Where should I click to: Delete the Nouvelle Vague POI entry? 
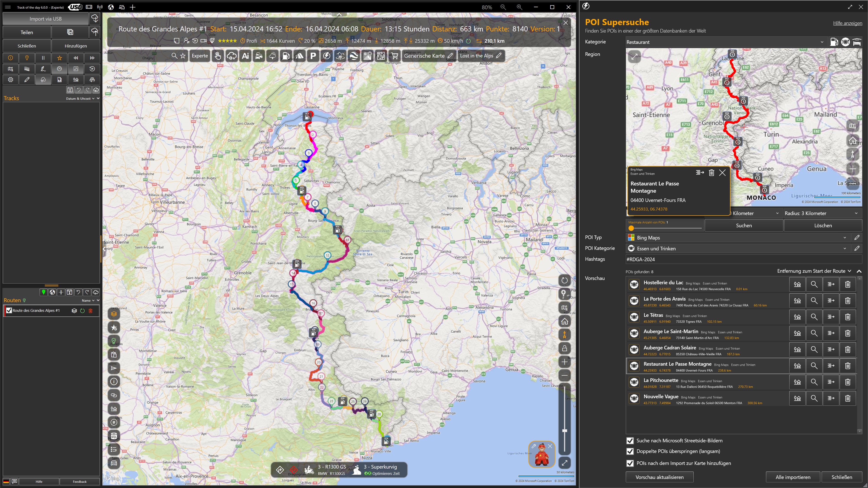click(847, 398)
